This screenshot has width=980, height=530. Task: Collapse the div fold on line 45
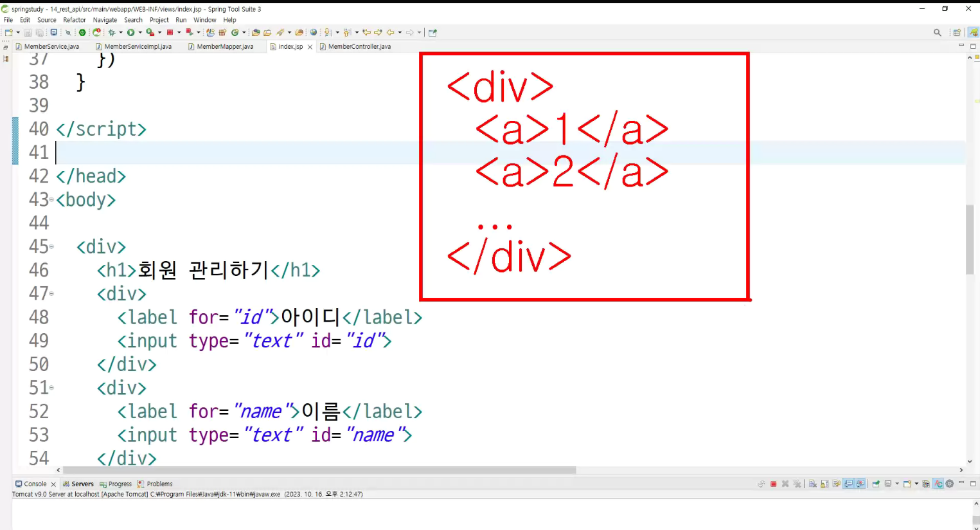(51, 246)
